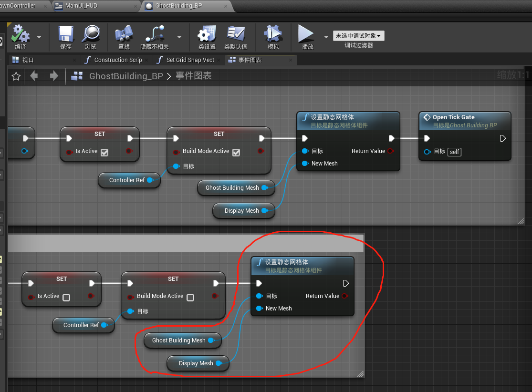This screenshot has height=392, width=532.
Task: Select the upper Controller Ref variable node
Action: (x=129, y=180)
